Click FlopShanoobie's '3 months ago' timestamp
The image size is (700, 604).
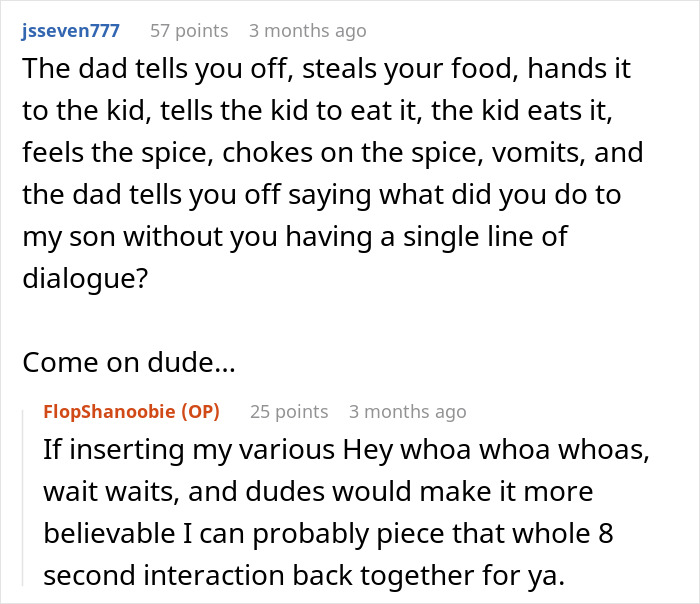(407, 411)
